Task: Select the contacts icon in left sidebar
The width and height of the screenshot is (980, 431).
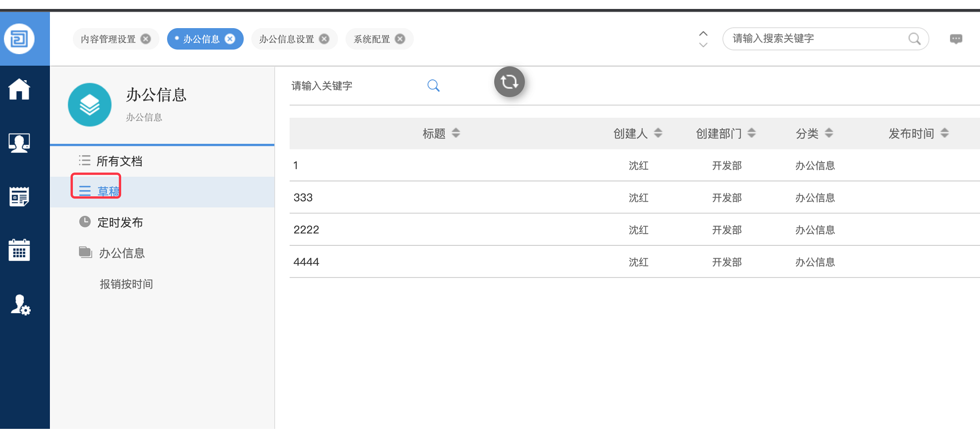Action: coord(20,143)
